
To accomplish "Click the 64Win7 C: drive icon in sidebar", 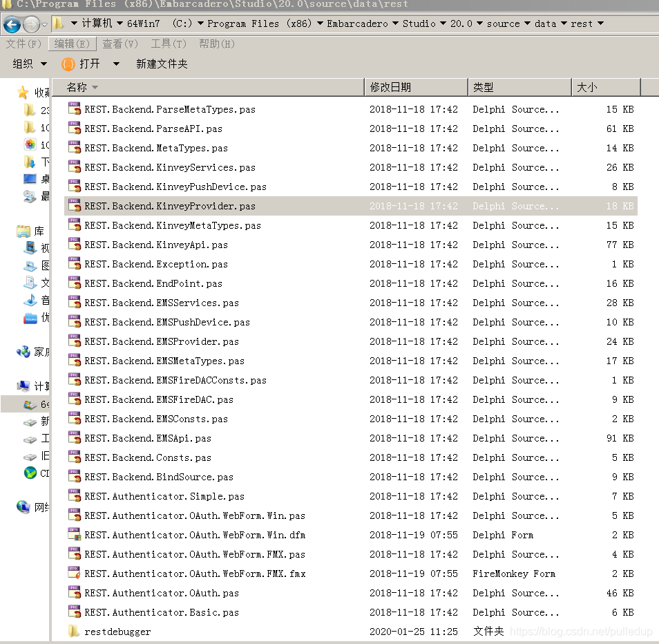I will (x=30, y=404).
